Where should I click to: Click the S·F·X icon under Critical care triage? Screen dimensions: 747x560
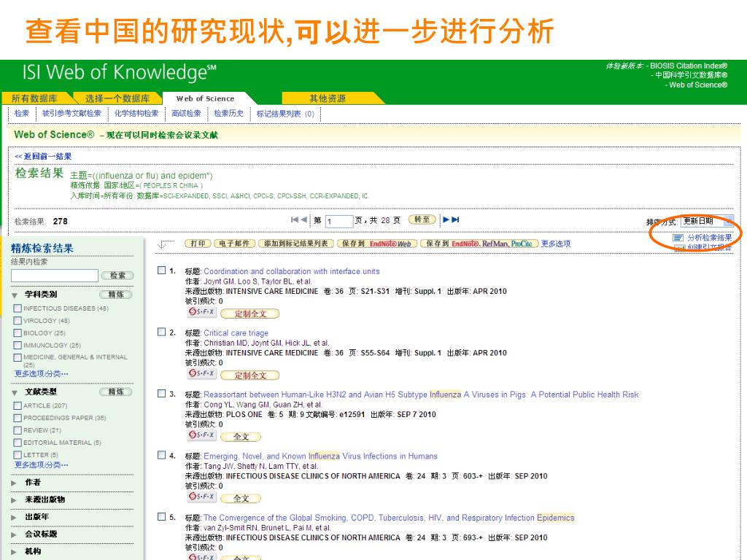click(201, 373)
